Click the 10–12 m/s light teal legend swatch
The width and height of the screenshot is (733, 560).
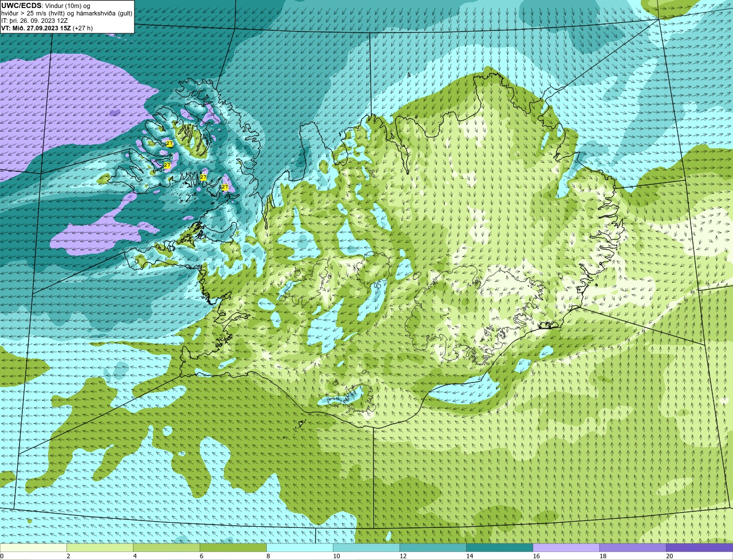366,547
